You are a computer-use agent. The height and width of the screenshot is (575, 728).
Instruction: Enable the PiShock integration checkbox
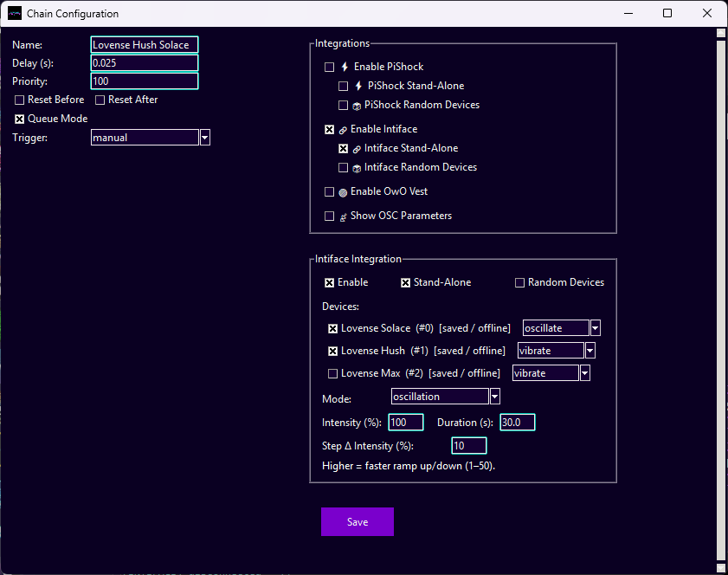[329, 68]
